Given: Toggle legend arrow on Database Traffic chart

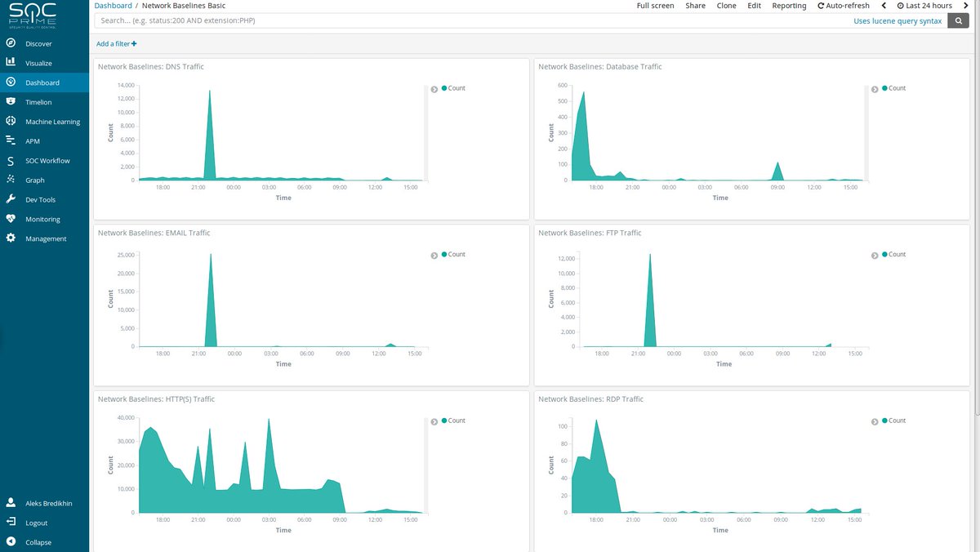Looking at the screenshot, I should point(875,89).
